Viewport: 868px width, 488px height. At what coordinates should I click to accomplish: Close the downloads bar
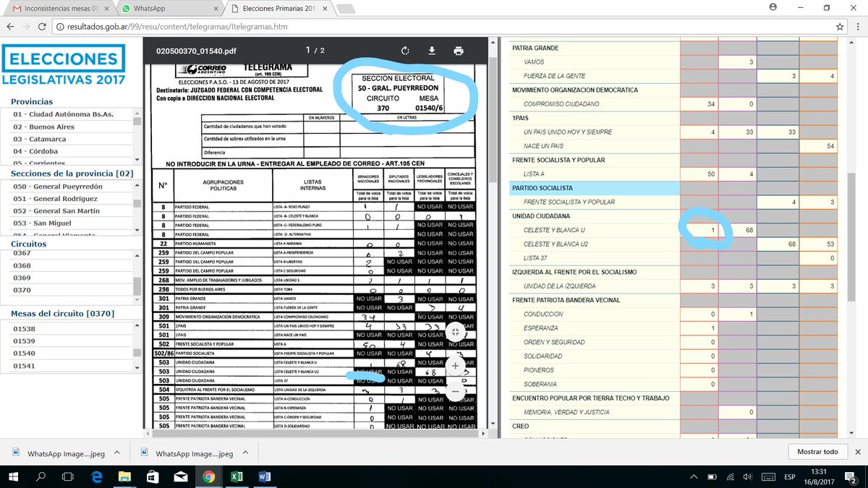857,452
